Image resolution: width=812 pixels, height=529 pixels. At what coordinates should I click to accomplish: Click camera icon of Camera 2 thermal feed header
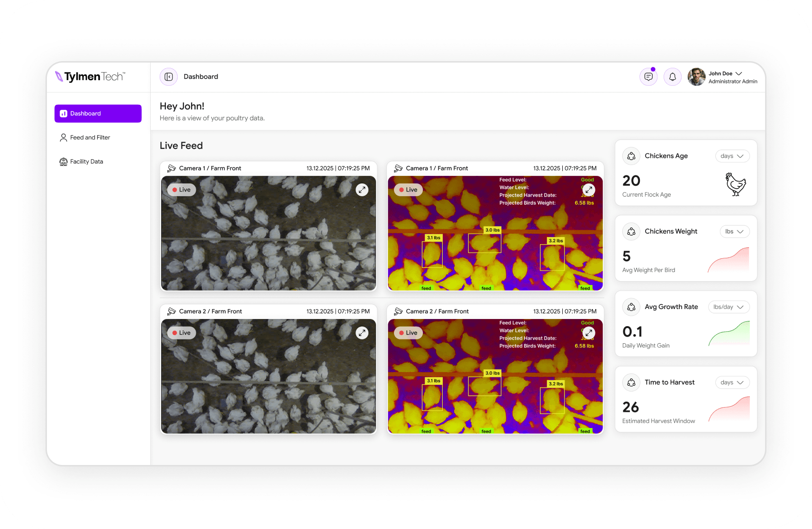pos(398,311)
